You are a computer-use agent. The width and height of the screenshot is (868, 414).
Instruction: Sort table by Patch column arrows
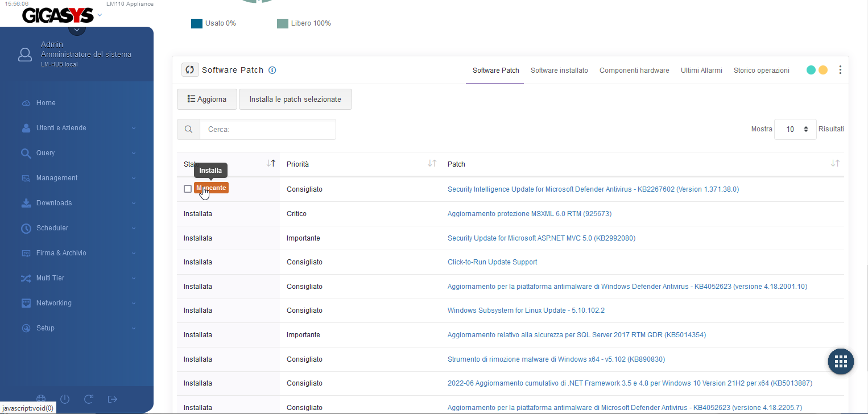pyautogui.click(x=835, y=164)
